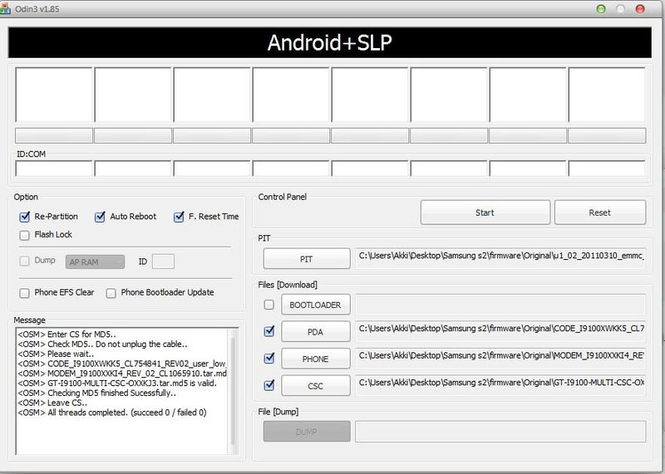The height and width of the screenshot is (474, 665).
Task: Click the File [Dump] path field
Action: coord(501,432)
